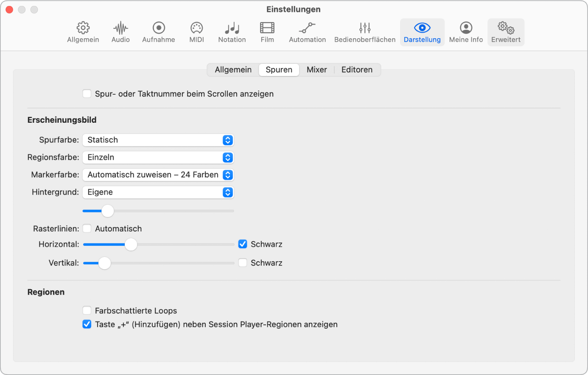Open the Regionsfarbe dropdown
The height and width of the screenshot is (375, 588).
(158, 158)
